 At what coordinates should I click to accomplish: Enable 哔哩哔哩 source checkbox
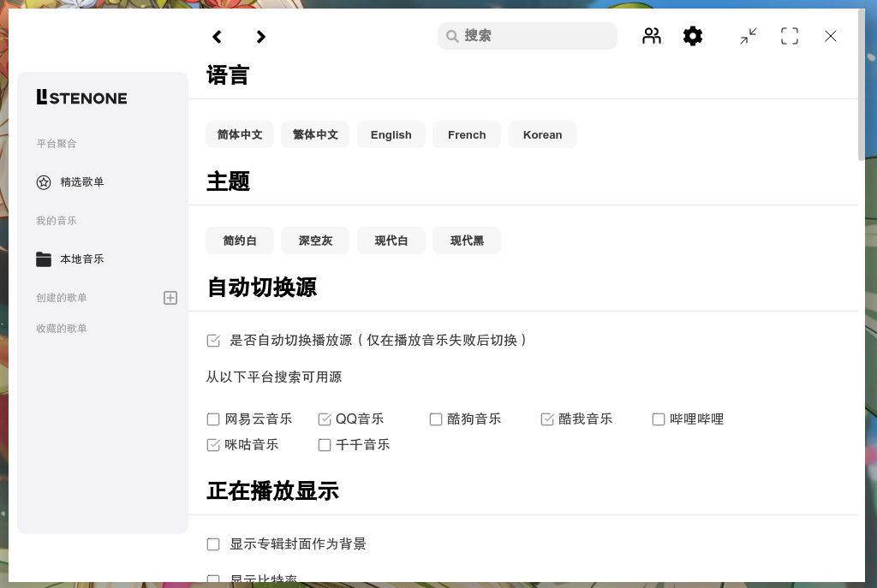659,419
